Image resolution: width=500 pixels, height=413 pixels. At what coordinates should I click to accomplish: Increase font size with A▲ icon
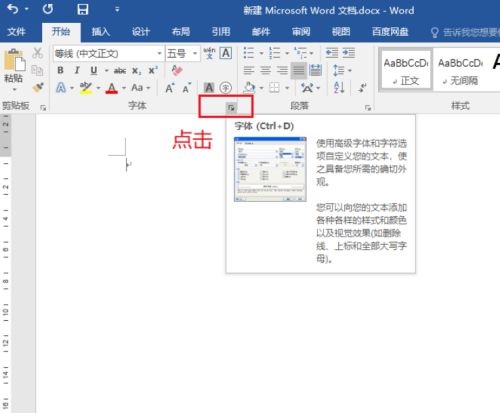point(170,88)
